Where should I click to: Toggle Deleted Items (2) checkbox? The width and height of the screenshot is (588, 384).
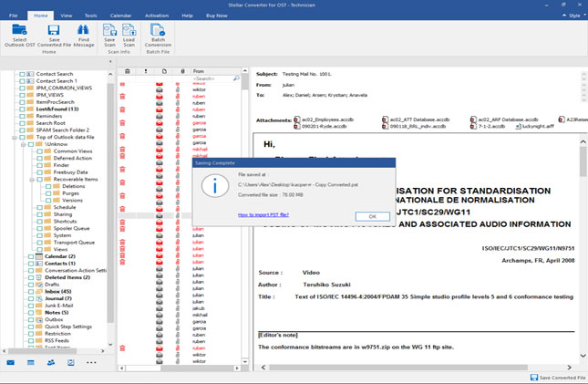31,278
